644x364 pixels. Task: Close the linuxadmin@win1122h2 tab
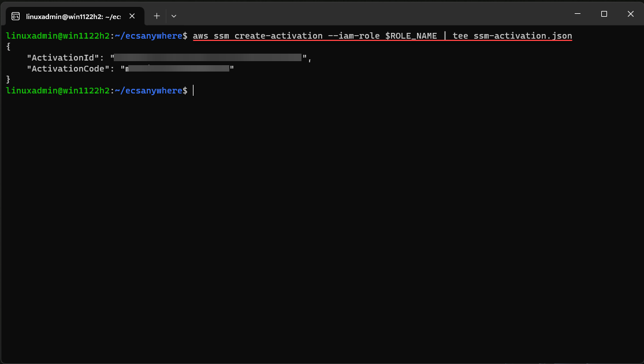[x=132, y=16]
